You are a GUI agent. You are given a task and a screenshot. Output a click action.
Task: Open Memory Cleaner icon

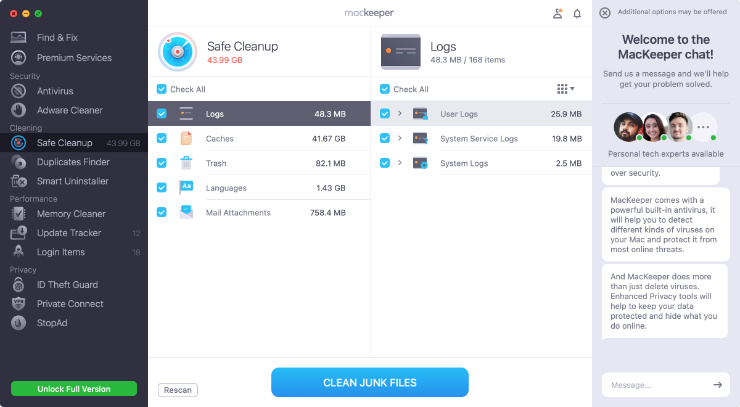pos(18,214)
